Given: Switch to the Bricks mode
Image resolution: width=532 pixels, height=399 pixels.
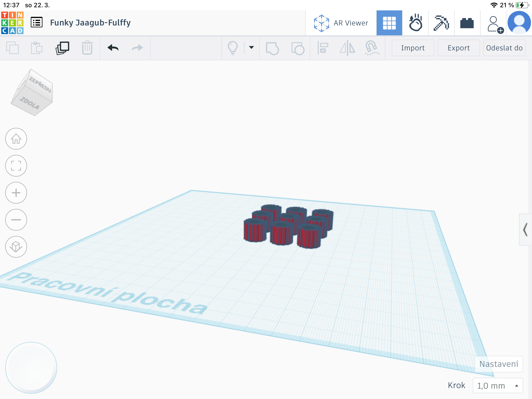Looking at the screenshot, I should pos(467,23).
